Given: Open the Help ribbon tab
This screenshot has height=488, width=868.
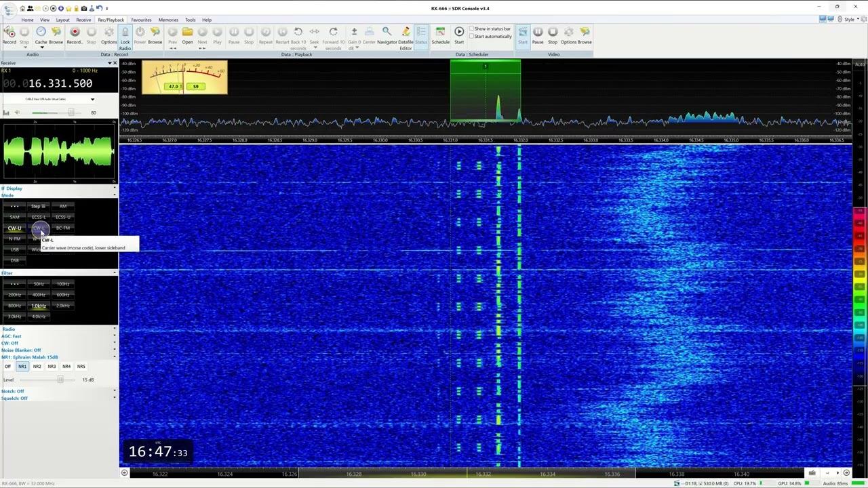Looking at the screenshot, I should (x=207, y=20).
